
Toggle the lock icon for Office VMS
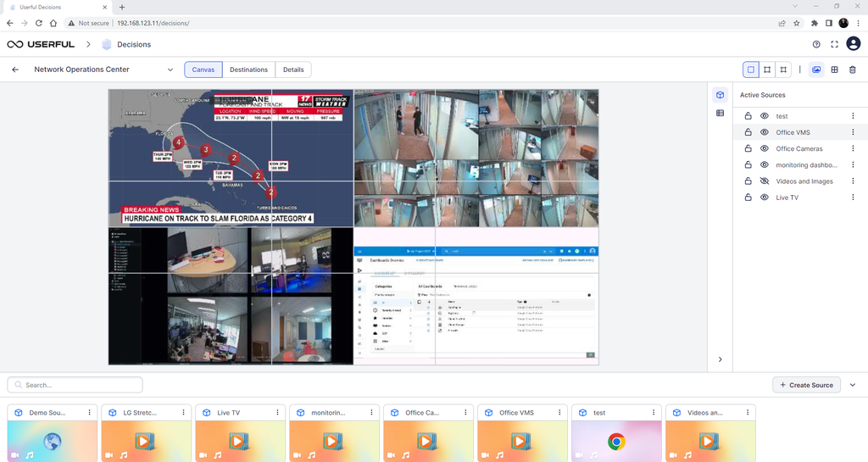[748, 132]
